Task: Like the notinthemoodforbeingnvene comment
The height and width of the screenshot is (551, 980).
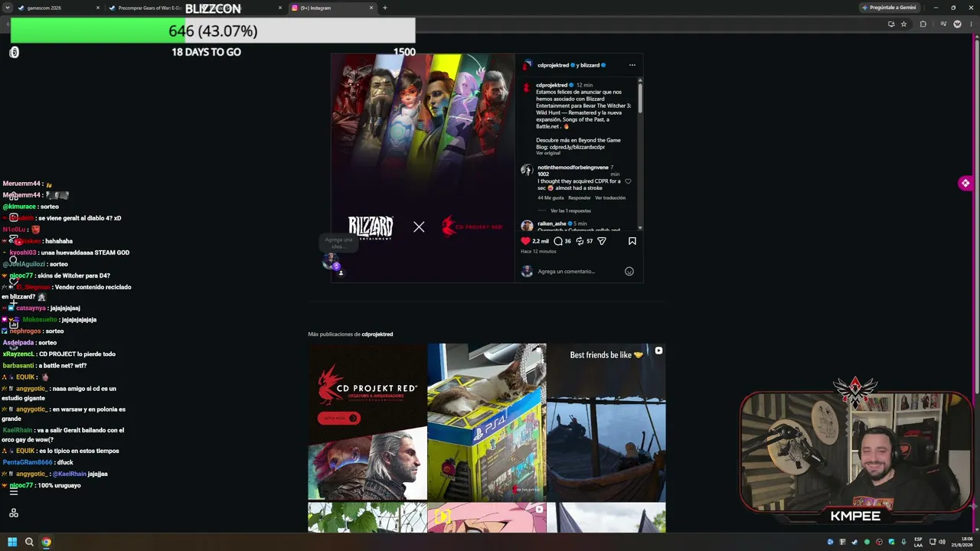Action: [628, 181]
